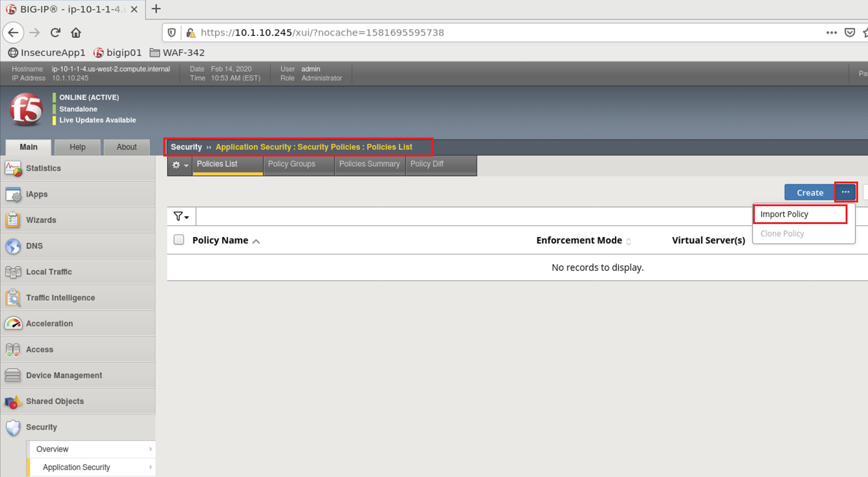The width and height of the screenshot is (868, 477).
Task: Open the Traffic Intelligence icon
Action: coord(13,298)
